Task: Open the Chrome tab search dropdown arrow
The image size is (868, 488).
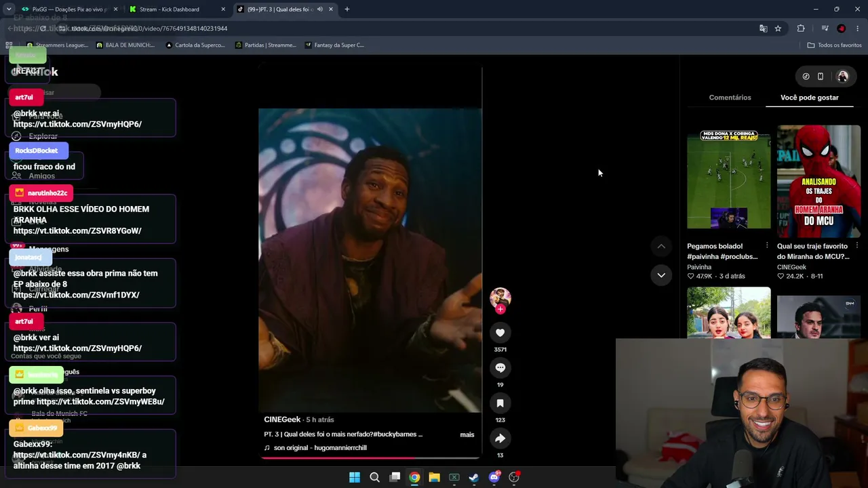Action: pos(9,9)
